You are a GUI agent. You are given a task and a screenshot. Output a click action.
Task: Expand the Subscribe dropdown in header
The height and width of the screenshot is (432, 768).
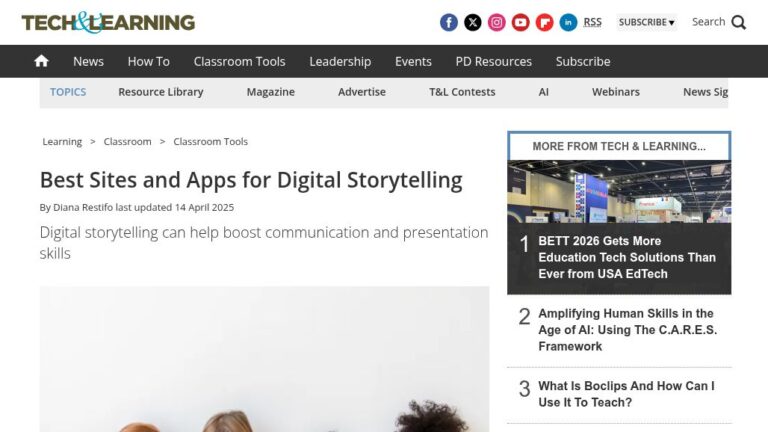646,22
